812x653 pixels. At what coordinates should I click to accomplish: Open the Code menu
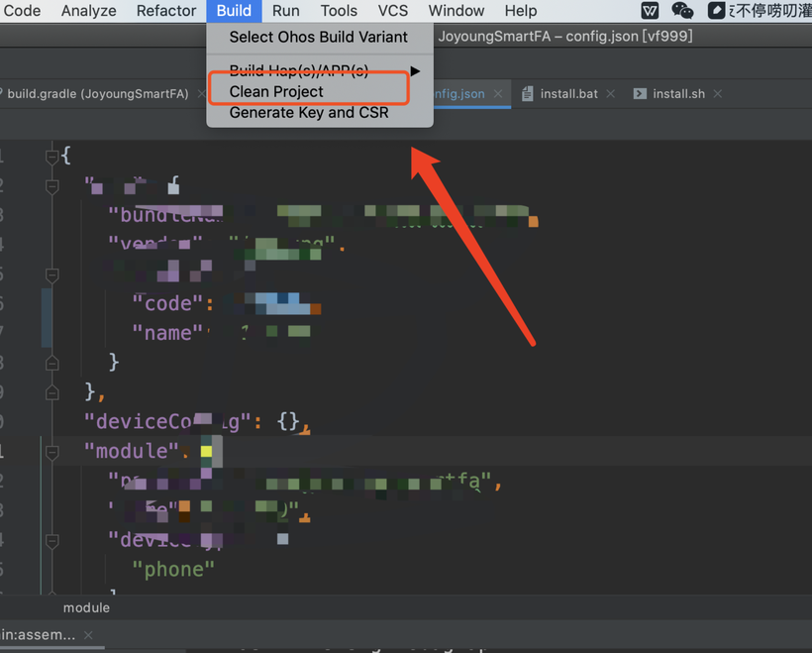tap(21, 10)
